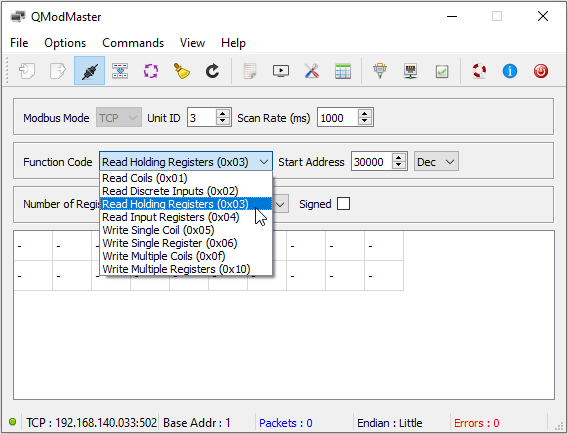Click the status bar text TCP : 192.168.140.033:502
This screenshot has height=434, width=568.
(x=91, y=423)
